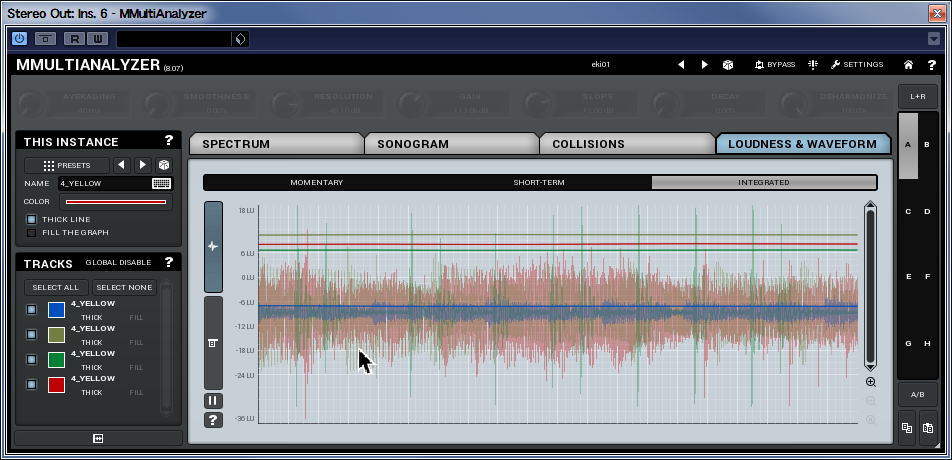Image resolution: width=952 pixels, height=460 pixels.
Task: Click the green track color swatch
Action: coord(56,360)
